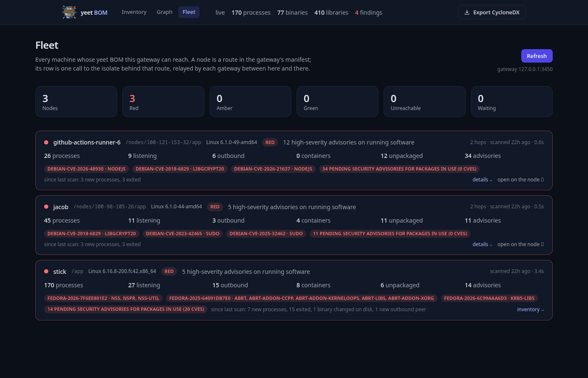588x378 pixels.
Task: Click '34 advisories' value
Action: (x=483, y=156)
